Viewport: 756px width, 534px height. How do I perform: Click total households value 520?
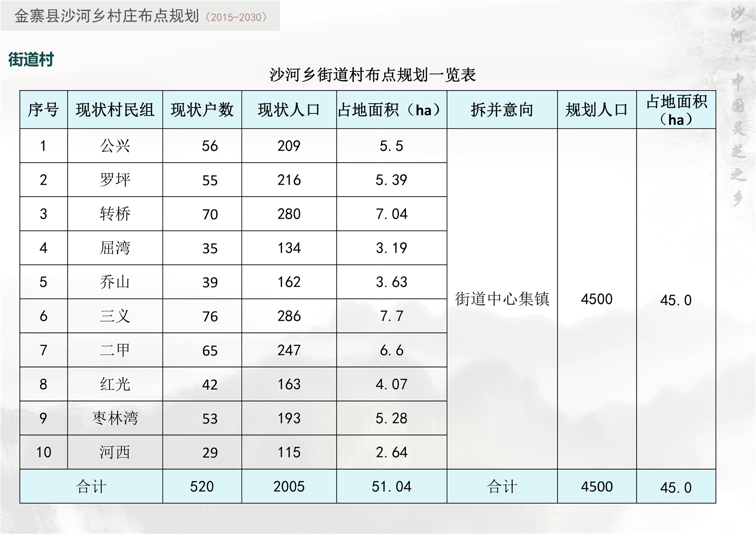[202, 486]
